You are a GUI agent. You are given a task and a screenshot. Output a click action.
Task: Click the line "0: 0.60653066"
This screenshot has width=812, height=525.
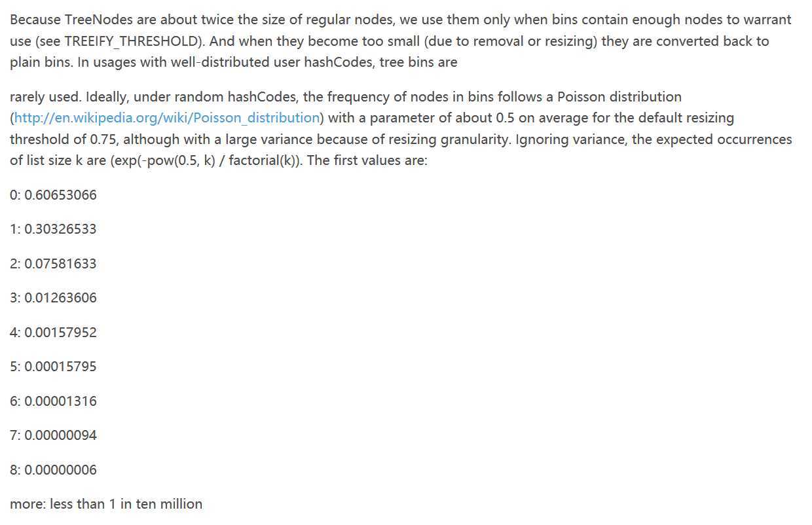(x=53, y=195)
